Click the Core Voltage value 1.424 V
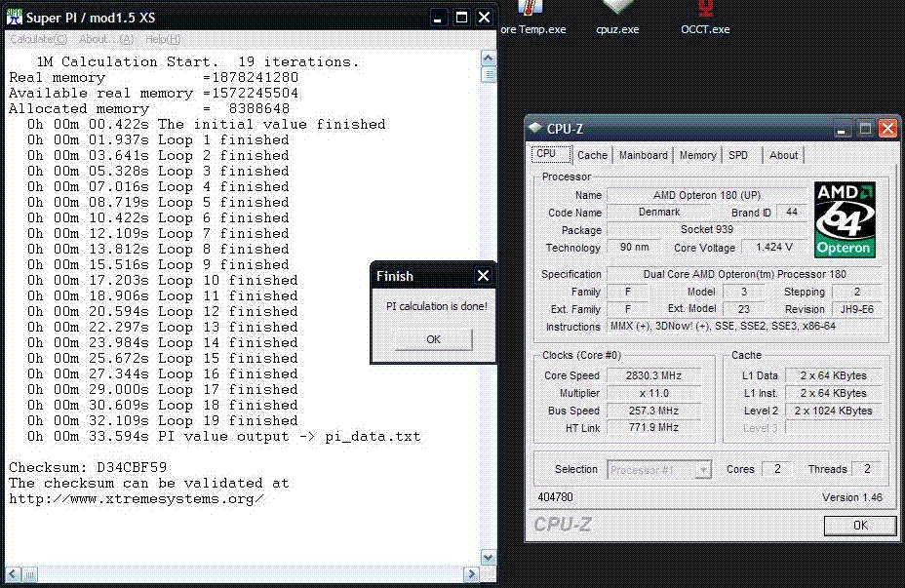The height and width of the screenshot is (588, 905). tap(774, 247)
